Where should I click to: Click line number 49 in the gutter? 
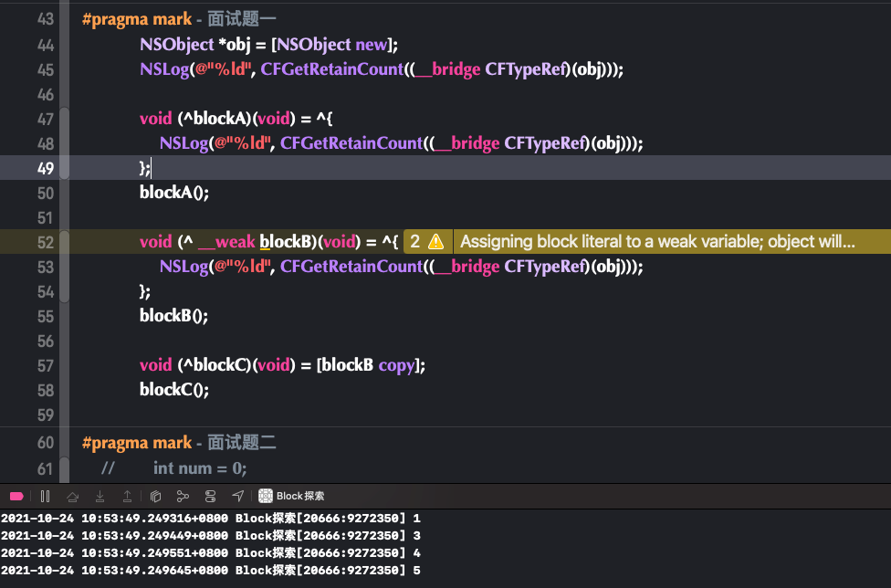click(46, 168)
